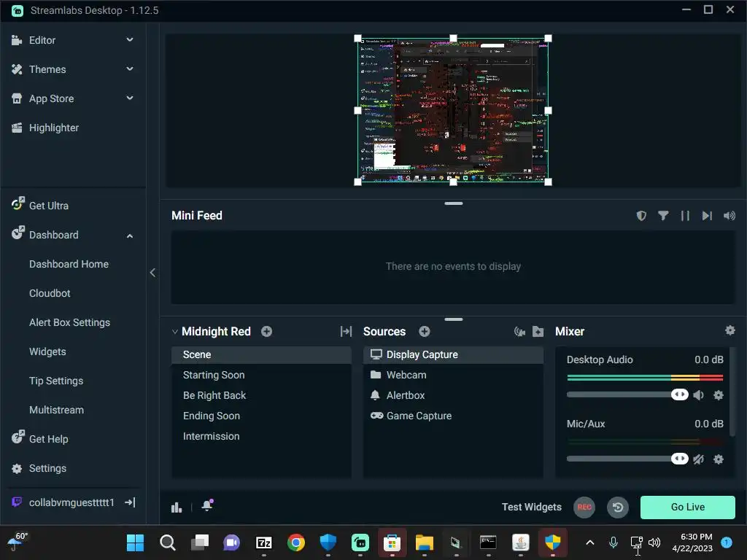
Task: Open Mic/Aux source settings gear
Action: coord(719,459)
